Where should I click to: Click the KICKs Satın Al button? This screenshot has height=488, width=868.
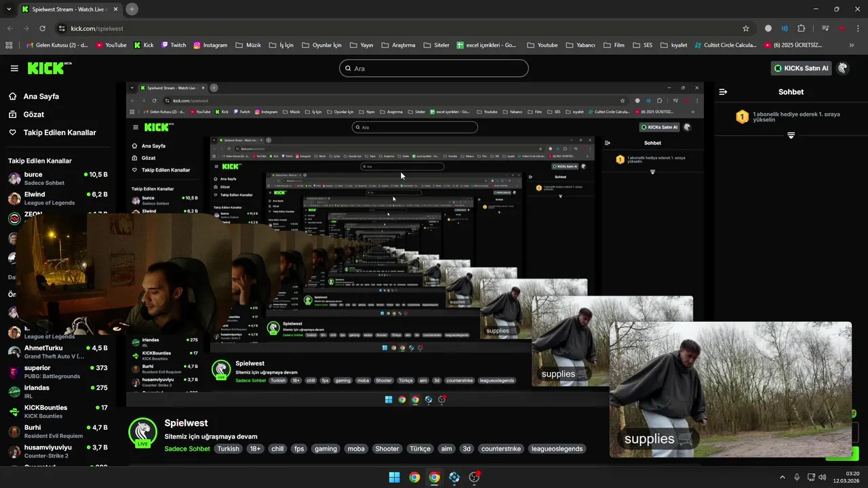click(x=802, y=68)
